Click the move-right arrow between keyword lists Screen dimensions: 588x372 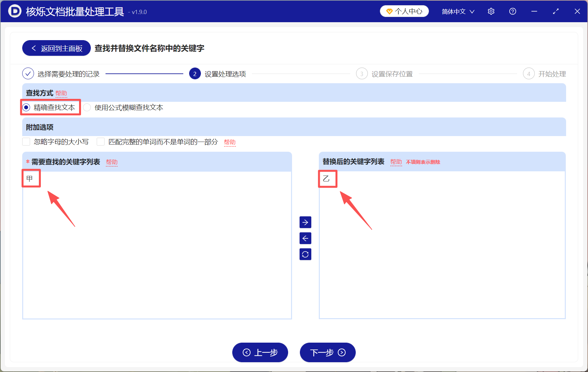pyautogui.click(x=305, y=222)
